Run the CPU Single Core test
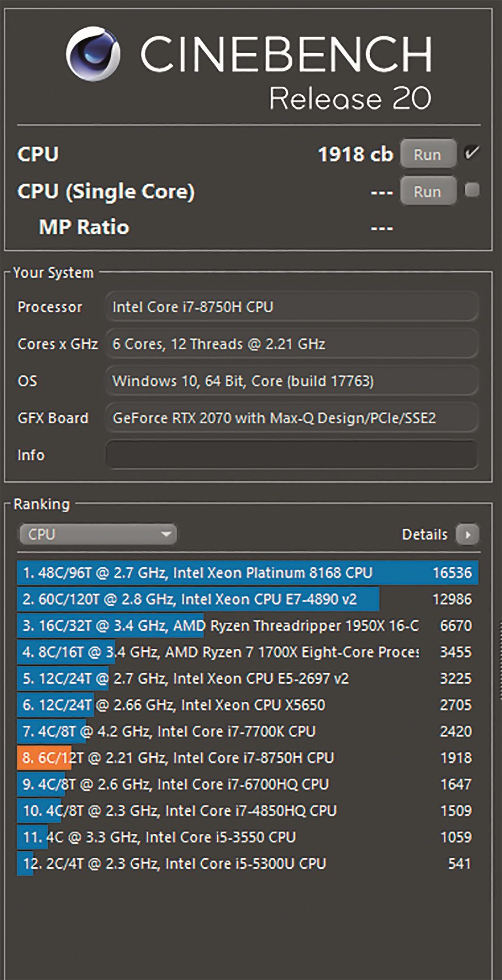This screenshot has width=502, height=980. (428, 191)
